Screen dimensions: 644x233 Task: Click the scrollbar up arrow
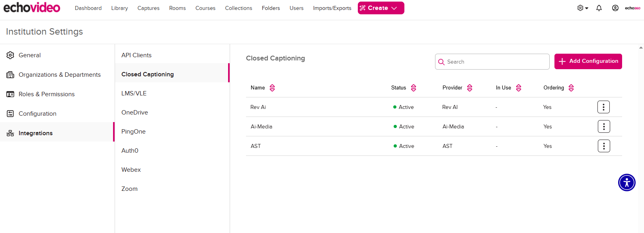point(641,47)
